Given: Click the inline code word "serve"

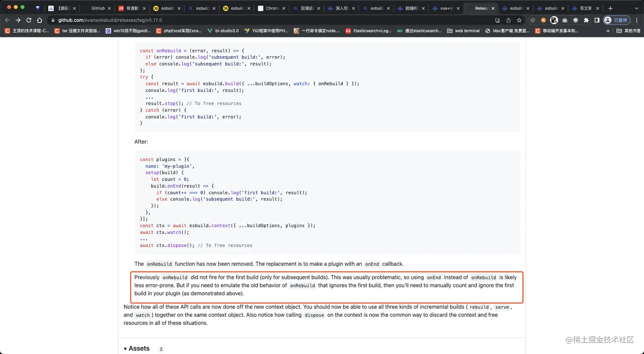Looking at the screenshot, I should (502, 307).
